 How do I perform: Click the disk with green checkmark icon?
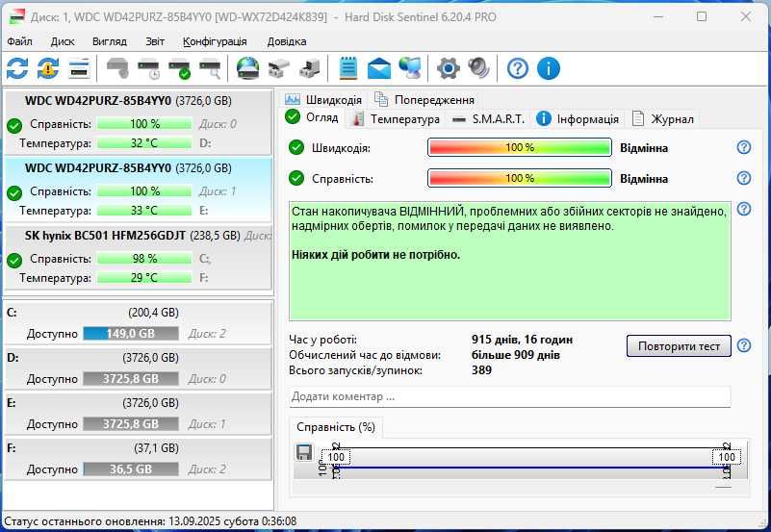(x=179, y=68)
